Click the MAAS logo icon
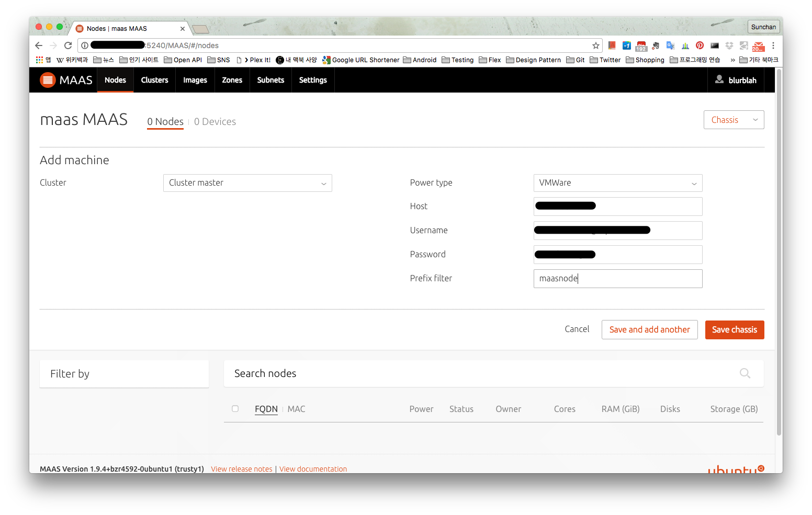 (48, 80)
